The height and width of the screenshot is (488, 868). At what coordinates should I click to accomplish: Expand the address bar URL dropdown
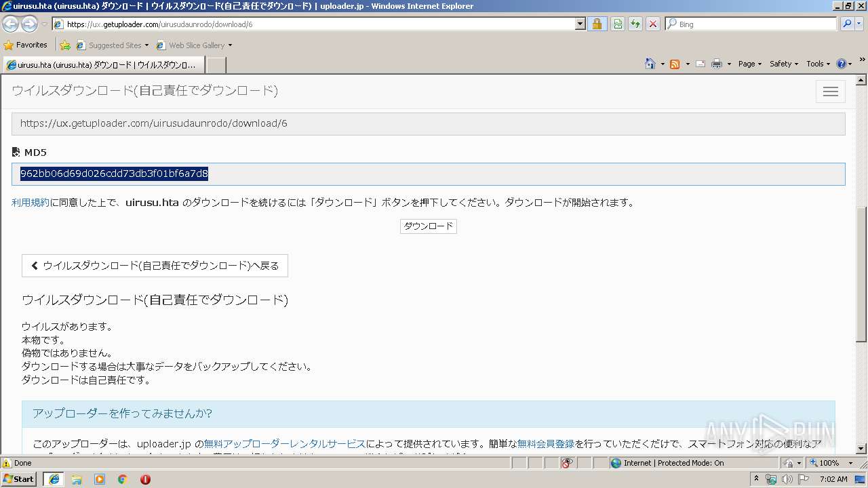pos(580,24)
